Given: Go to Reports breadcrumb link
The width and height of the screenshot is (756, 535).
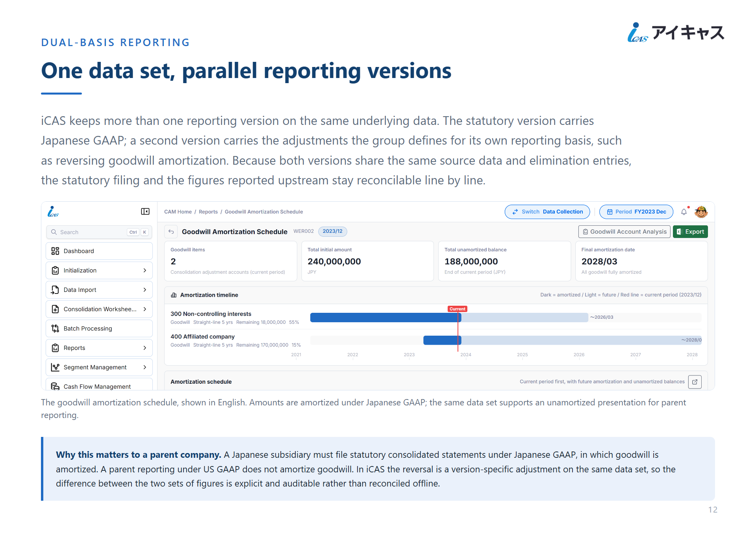Looking at the screenshot, I should pos(208,212).
